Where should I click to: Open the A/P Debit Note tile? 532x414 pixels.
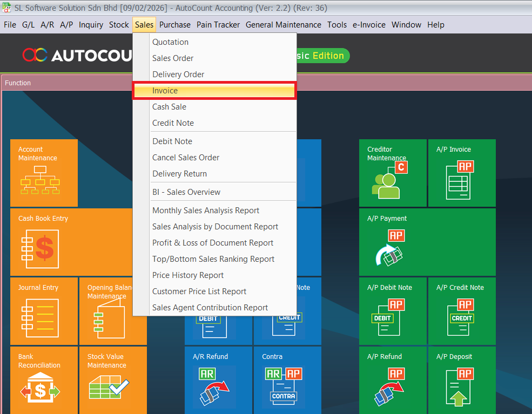click(393, 311)
